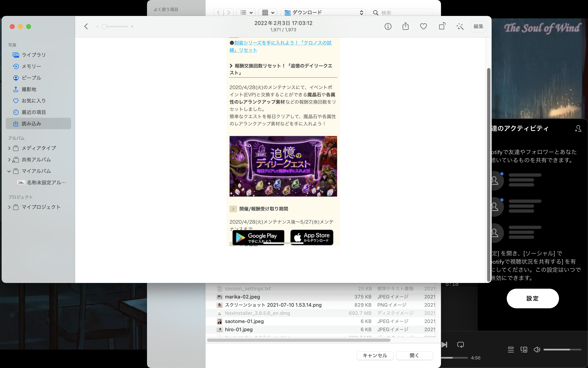This screenshot has width=588, height=368.
Task: Open the photo info panel icon
Action: tap(388, 26)
